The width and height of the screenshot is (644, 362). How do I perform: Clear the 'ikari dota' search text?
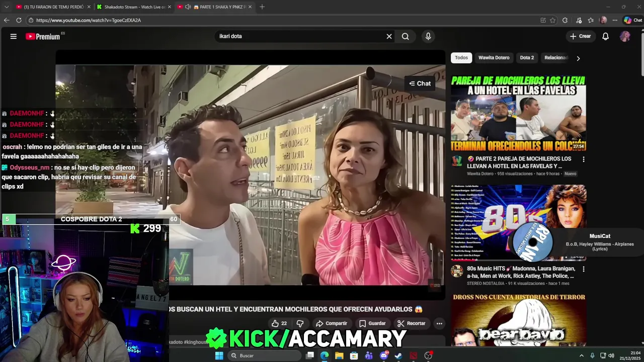[389, 36]
